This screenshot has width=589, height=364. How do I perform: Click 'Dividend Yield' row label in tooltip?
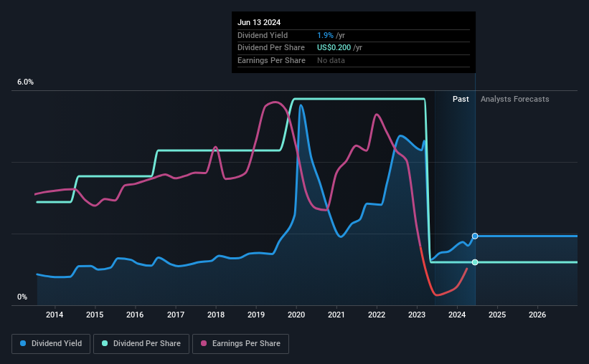(263, 35)
